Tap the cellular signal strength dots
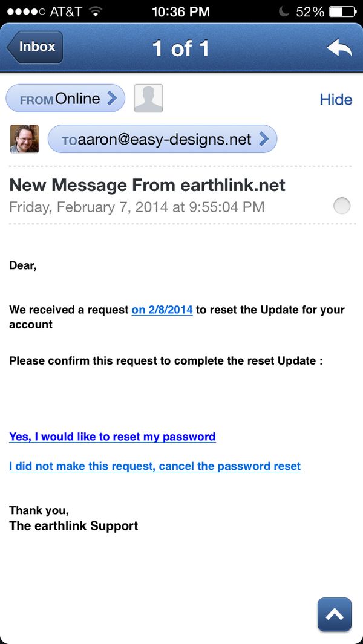 tap(22, 11)
